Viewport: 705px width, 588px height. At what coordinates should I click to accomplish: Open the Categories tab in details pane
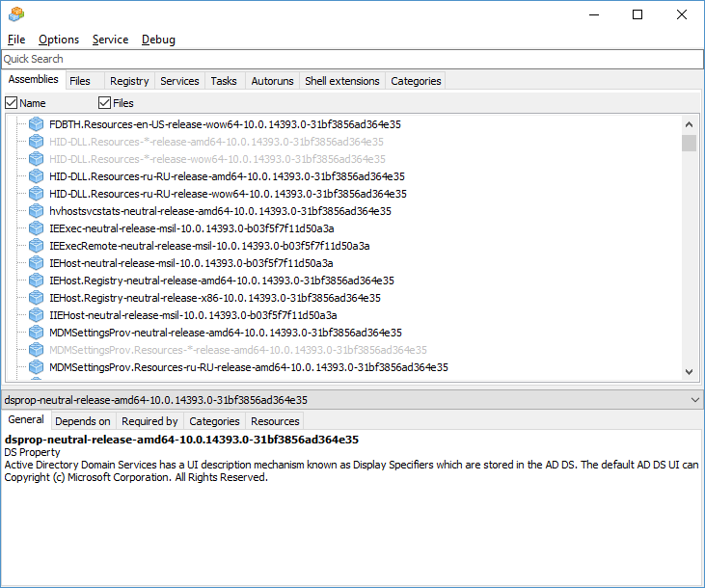(214, 421)
